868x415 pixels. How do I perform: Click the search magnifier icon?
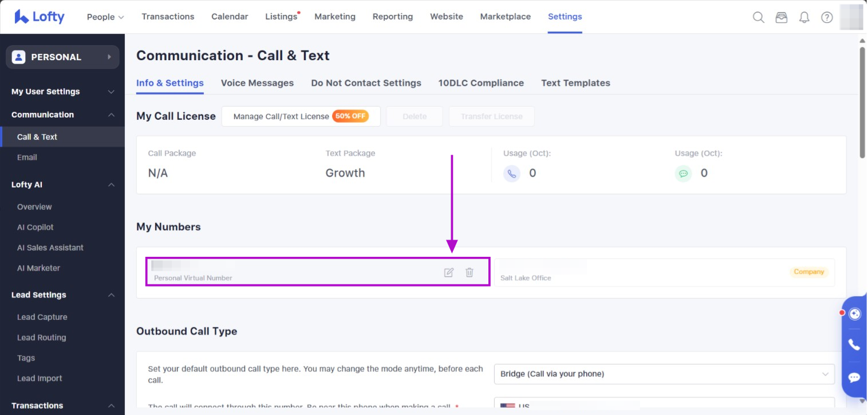click(x=758, y=17)
